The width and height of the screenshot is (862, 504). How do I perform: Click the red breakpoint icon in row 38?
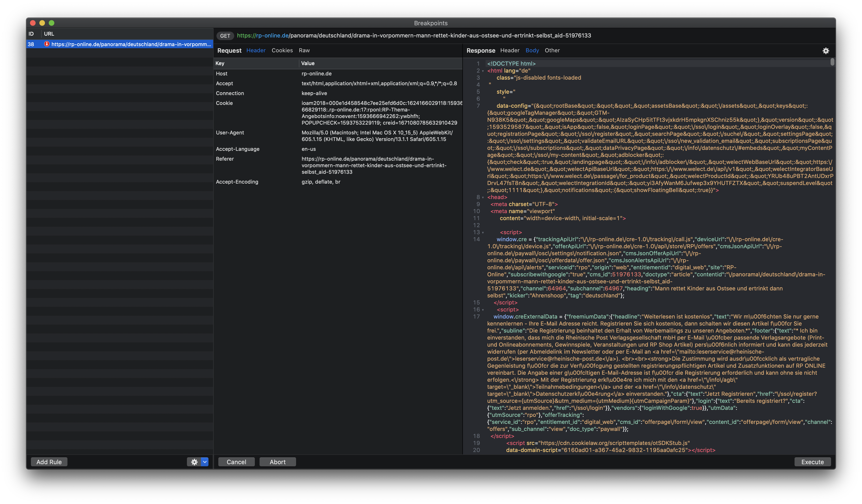[x=47, y=44]
